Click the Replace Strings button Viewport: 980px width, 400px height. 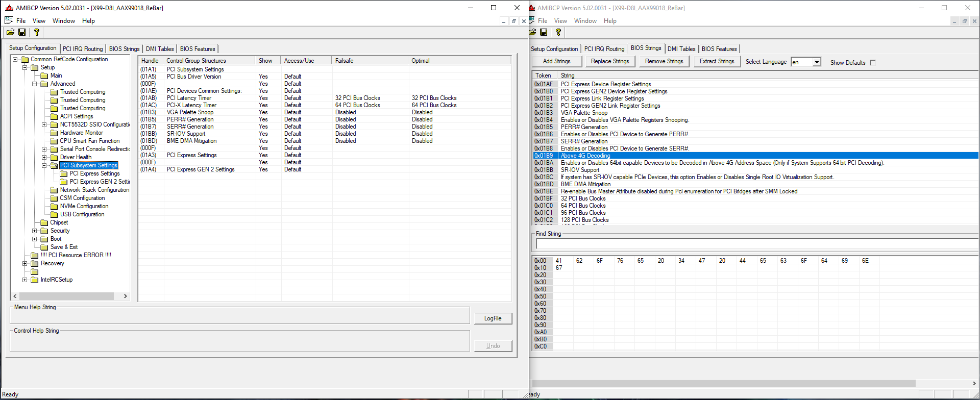pos(610,61)
